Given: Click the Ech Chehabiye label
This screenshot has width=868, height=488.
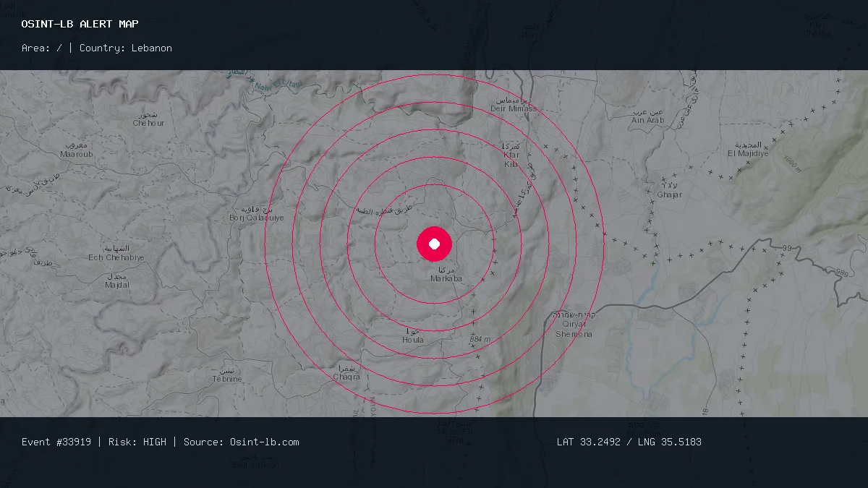Looking at the screenshot, I should pos(116,253).
